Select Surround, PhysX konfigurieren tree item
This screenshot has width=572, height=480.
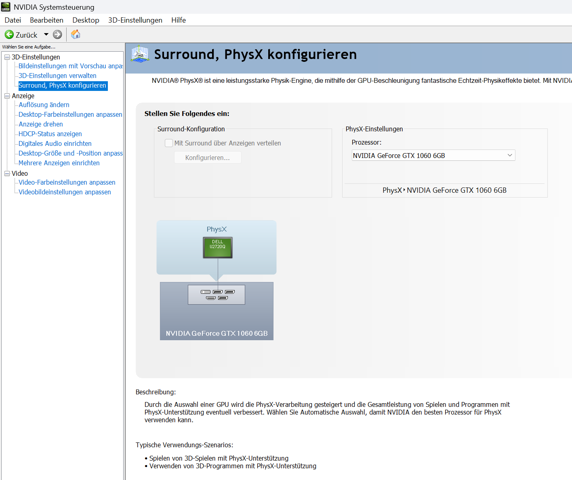coord(63,86)
